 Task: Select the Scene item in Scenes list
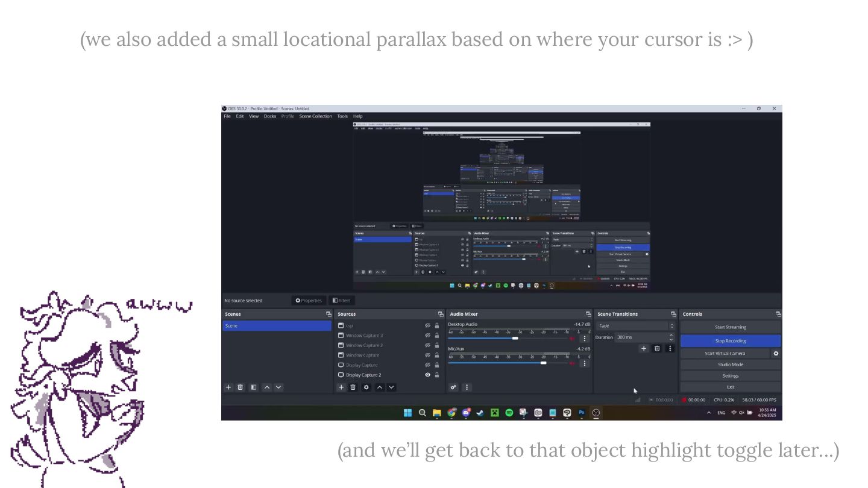[x=277, y=326]
